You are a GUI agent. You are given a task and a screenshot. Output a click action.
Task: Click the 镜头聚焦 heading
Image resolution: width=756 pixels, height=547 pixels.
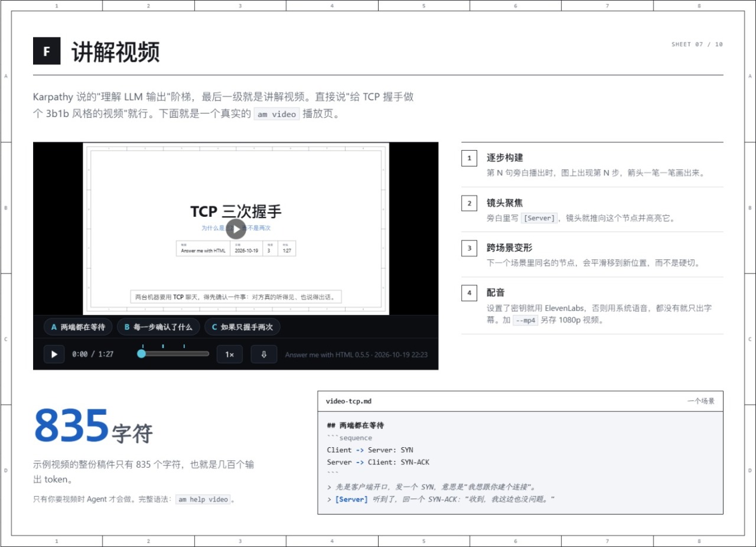(x=504, y=203)
